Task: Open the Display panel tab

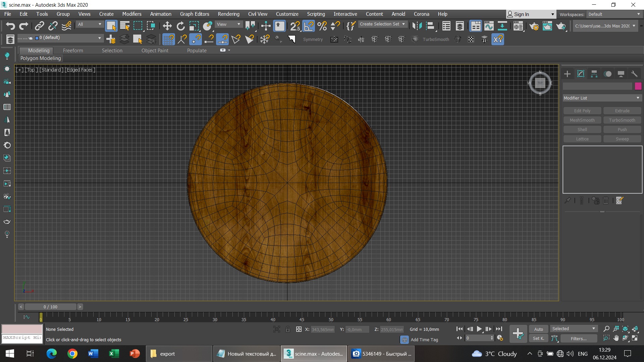Action: point(621,74)
